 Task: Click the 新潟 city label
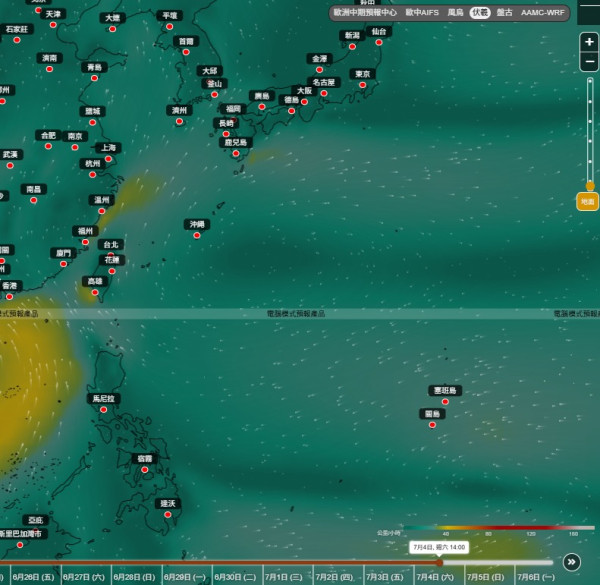(x=352, y=36)
